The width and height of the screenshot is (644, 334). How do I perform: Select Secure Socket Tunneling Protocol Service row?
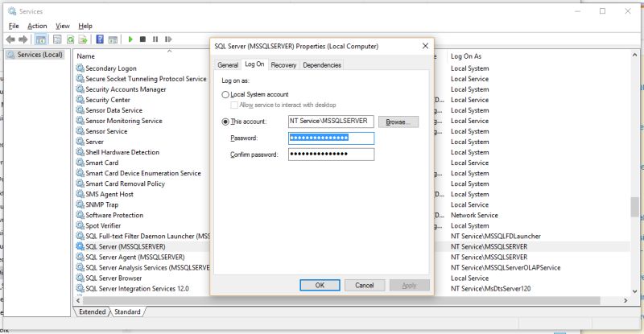pyautogui.click(x=143, y=79)
